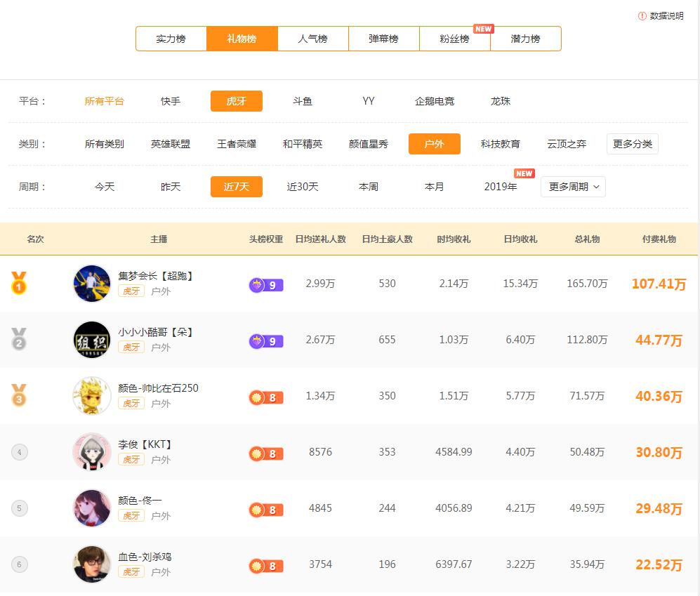Switch to the 弹幕榜 tab
Image resolution: width=700 pixels, height=596 pixels.
point(384,39)
